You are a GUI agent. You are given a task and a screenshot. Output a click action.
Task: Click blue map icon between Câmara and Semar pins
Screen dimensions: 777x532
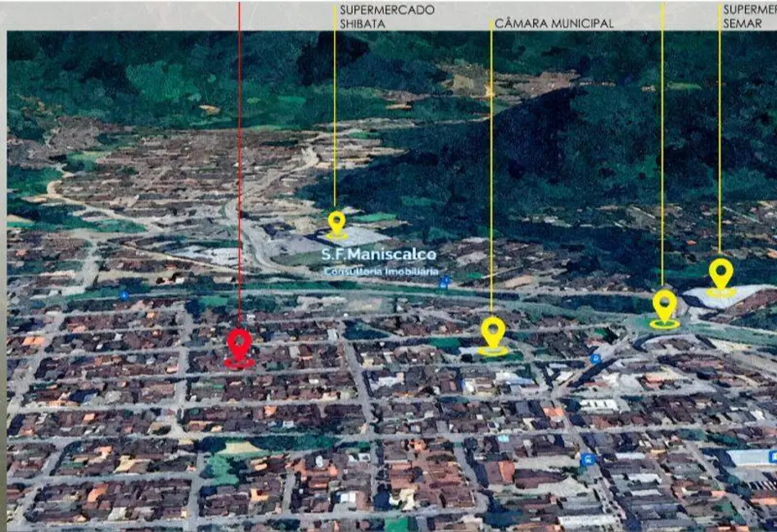coord(595,358)
